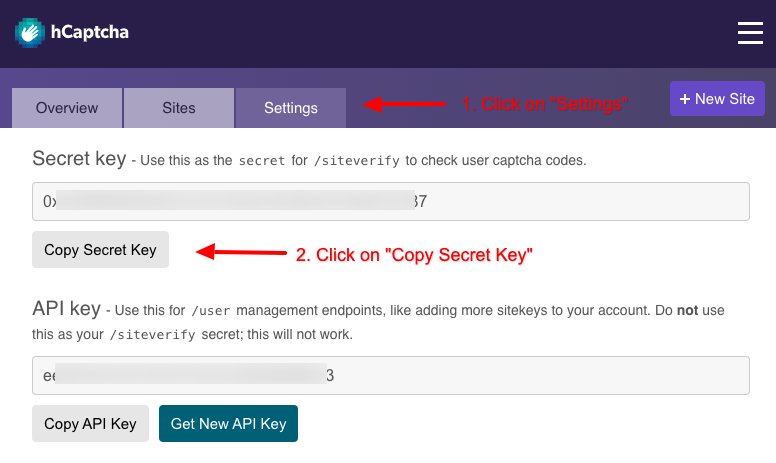
Task: Click the hCaptcha brand name text
Action: 90,32
